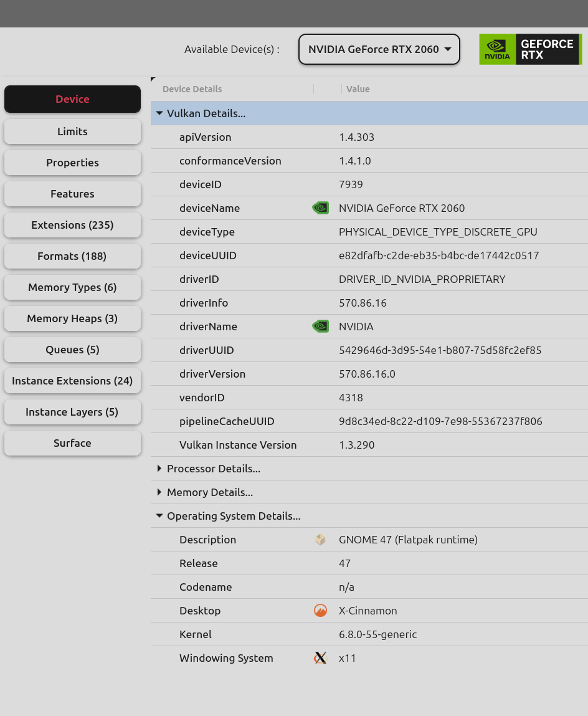Click the GeForce RTX logo banner
Screen dimensions: 588x716
(530, 49)
